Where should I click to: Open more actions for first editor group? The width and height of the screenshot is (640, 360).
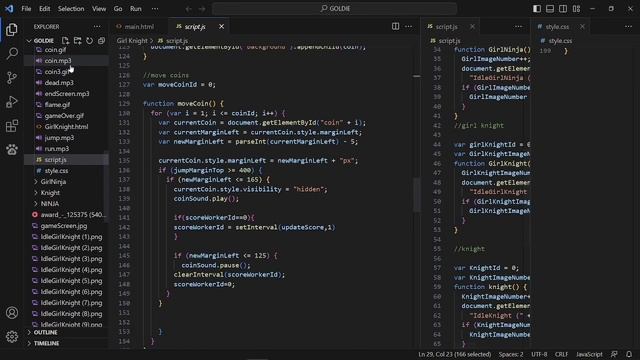pos(409,27)
